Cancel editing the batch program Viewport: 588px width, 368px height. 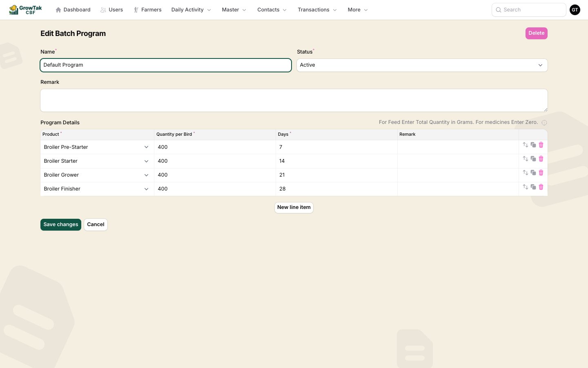click(x=96, y=224)
